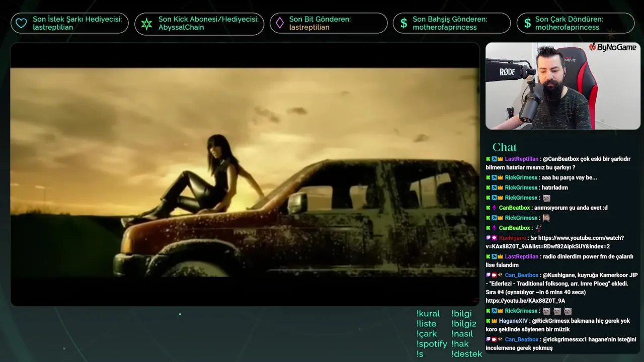Click the !s command text
Image resolution: width=644 pixels, height=362 pixels.
click(420, 354)
